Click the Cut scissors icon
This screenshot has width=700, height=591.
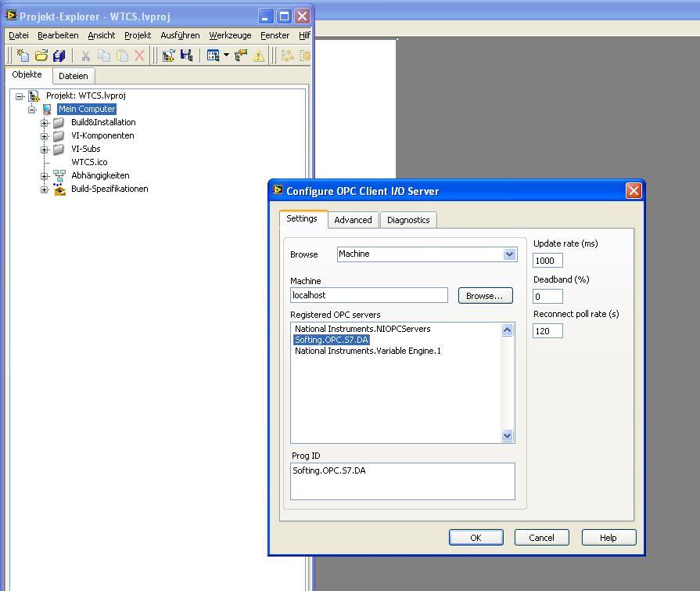(85, 56)
